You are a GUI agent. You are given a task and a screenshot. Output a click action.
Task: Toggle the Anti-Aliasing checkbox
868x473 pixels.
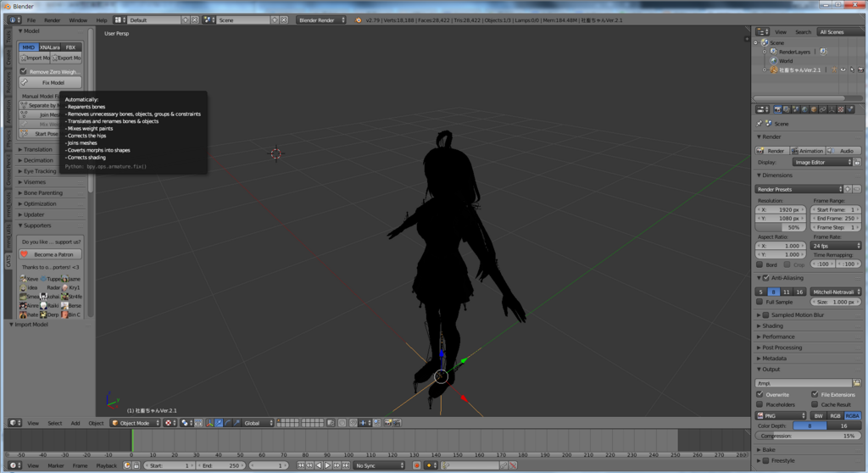(766, 278)
